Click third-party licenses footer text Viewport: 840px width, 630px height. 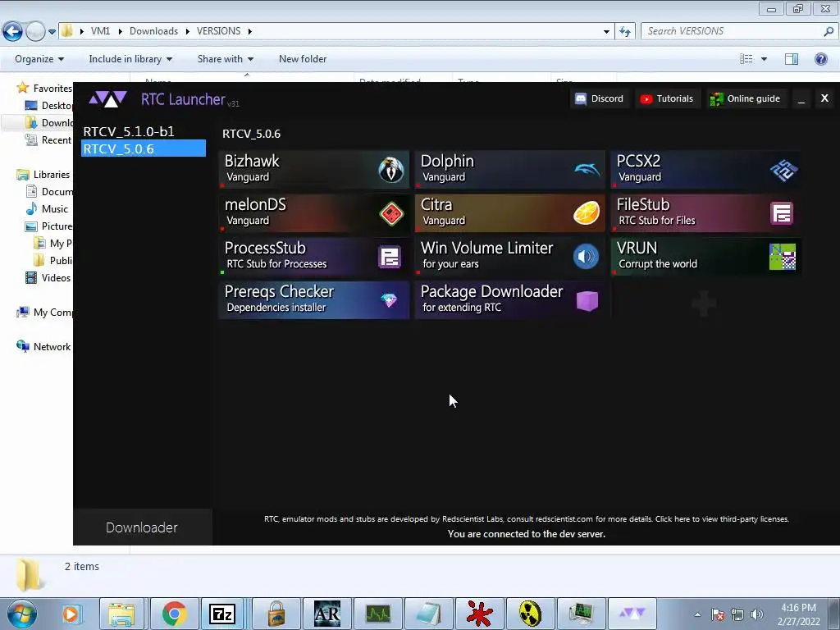point(722,518)
